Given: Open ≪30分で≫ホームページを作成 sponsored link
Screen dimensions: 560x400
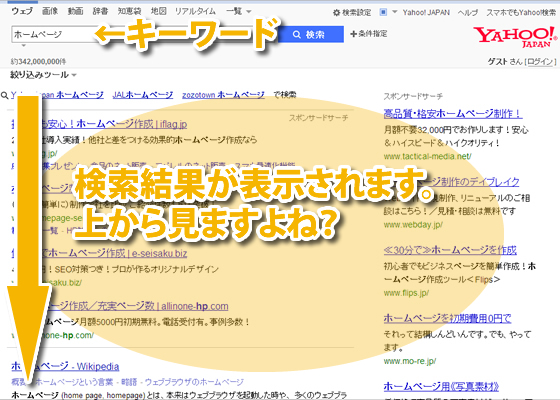Looking at the screenshot, I should (x=450, y=250).
